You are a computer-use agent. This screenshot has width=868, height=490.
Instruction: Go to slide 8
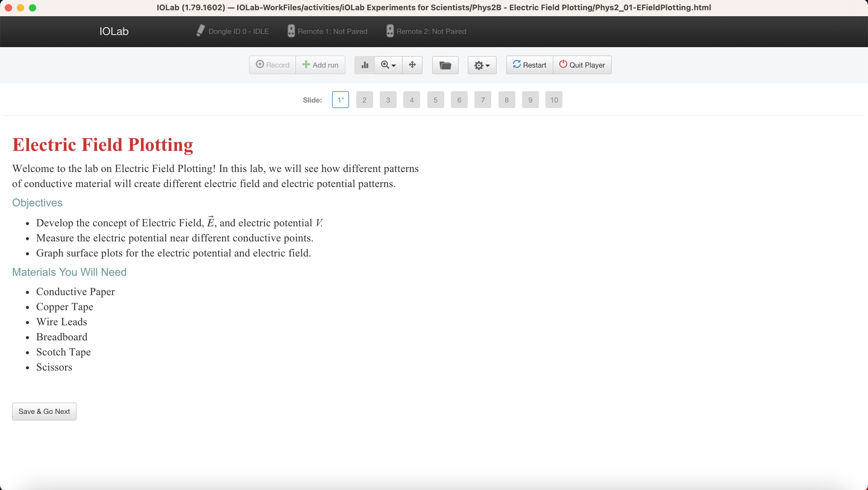pyautogui.click(x=507, y=100)
